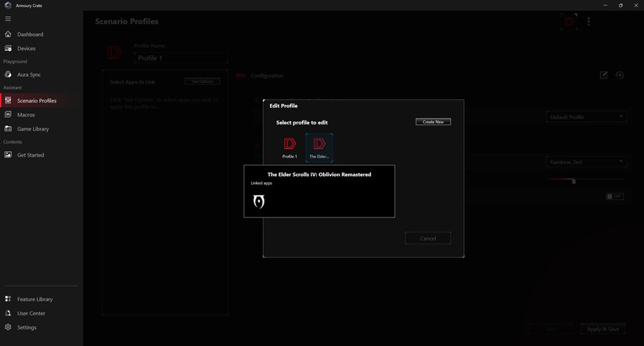Open the Rainbow_Test dropdown
644x346 pixels.
(x=586, y=162)
